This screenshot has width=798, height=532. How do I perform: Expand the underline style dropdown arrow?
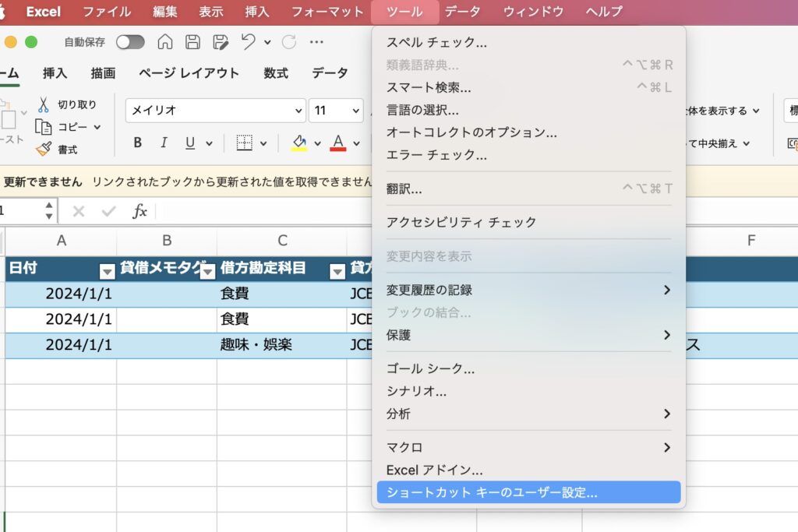coord(209,143)
